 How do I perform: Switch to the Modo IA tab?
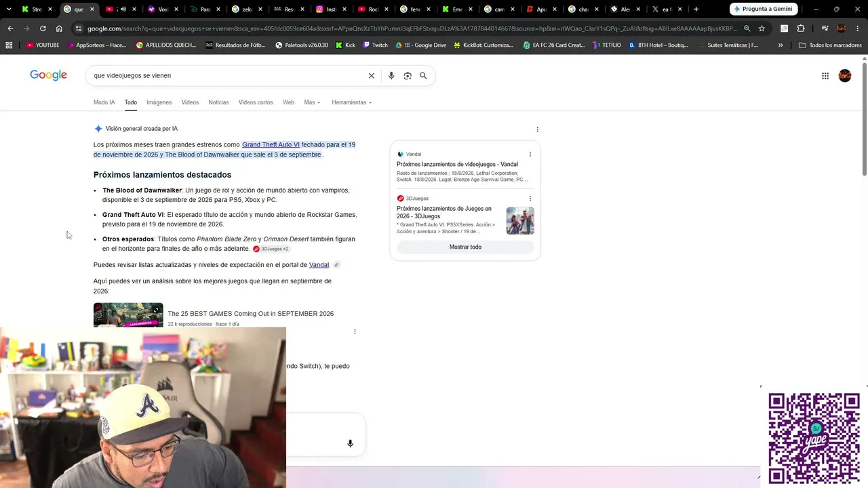tap(104, 102)
